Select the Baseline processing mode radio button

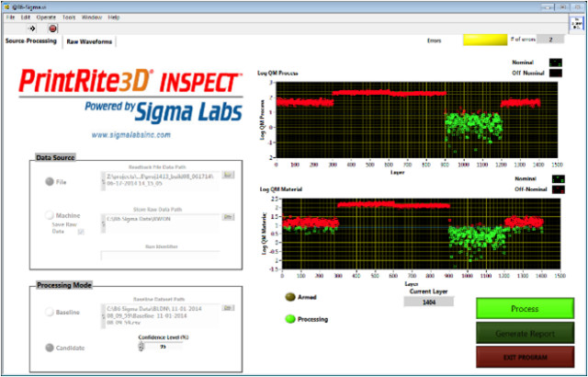(x=50, y=312)
